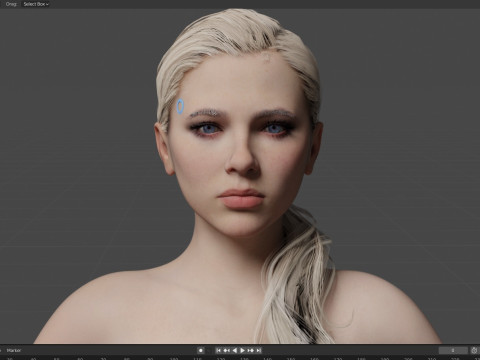Click the clock icon beside frame field
Viewport: 480px width, 360px height.
474,350
